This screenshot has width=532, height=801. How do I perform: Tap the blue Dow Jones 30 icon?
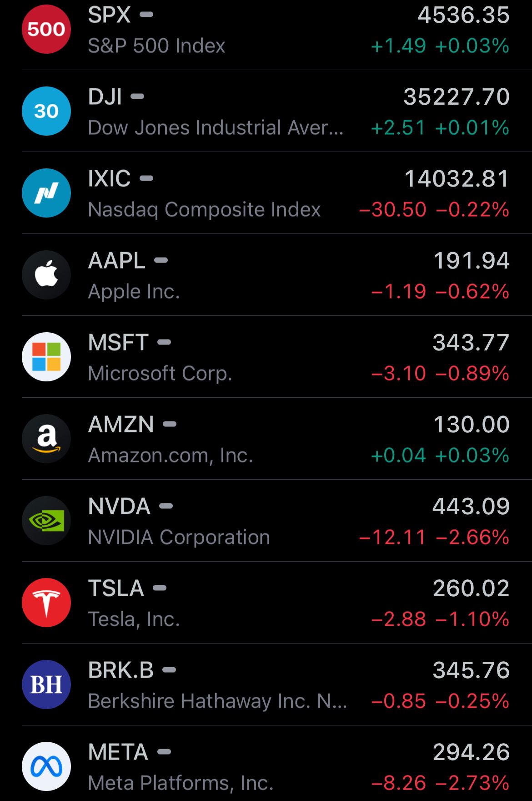pyautogui.click(x=46, y=111)
